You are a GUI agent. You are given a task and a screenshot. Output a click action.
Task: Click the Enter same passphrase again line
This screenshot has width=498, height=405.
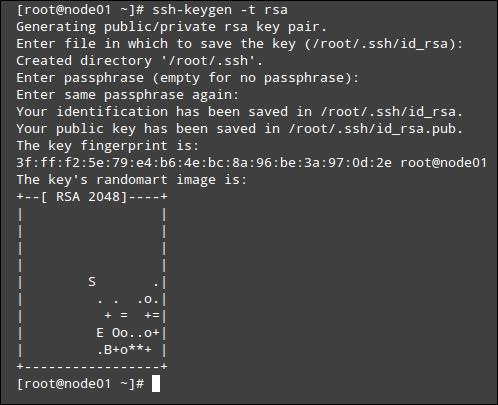(x=128, y=95)
